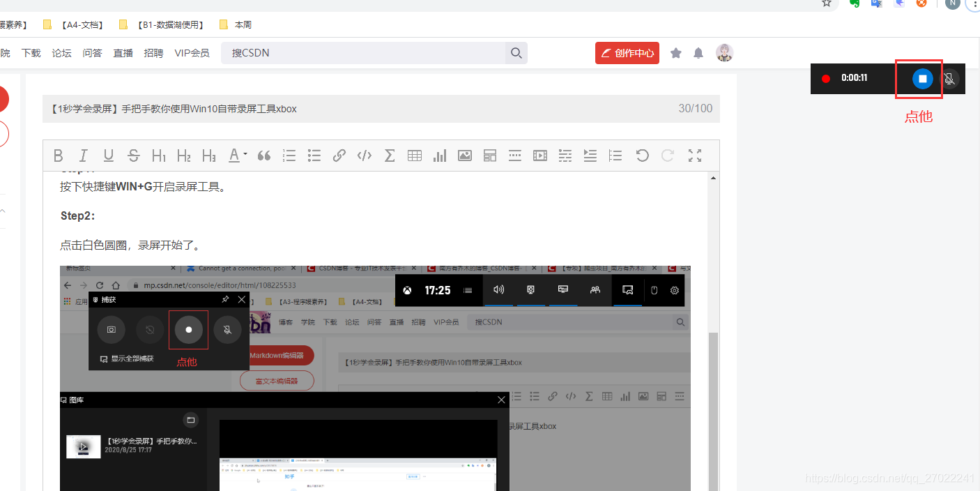This screenshot has width=980, height=491.
Task: Open the font color dropdown
Action: 238,156
